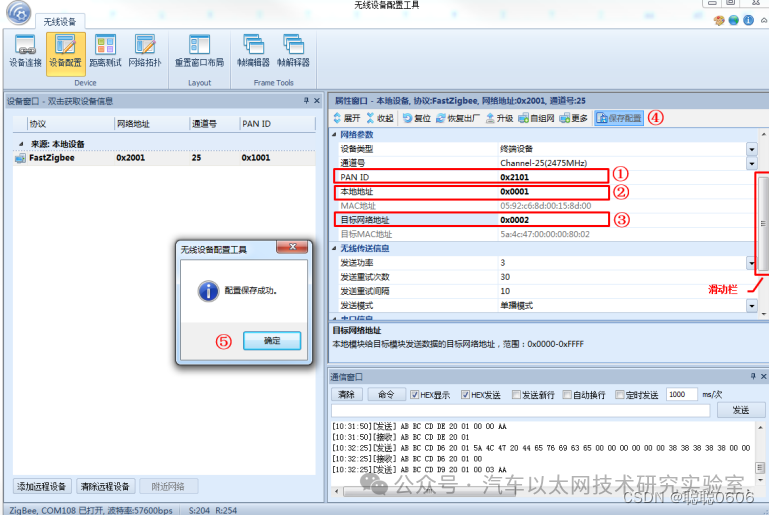Click the 保存配置 save configuration button
Viewport: 769px width, 515px height.
(619, 118)
